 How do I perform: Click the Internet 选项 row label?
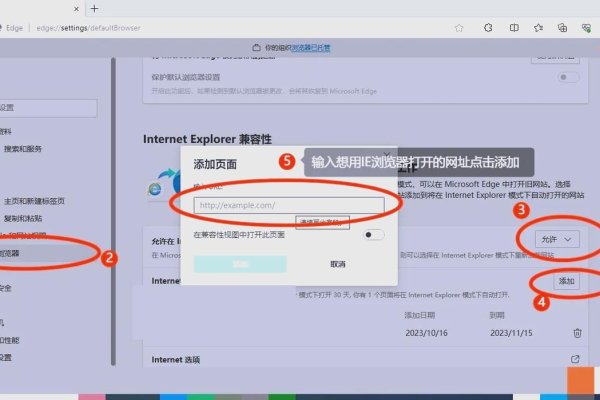176,359
